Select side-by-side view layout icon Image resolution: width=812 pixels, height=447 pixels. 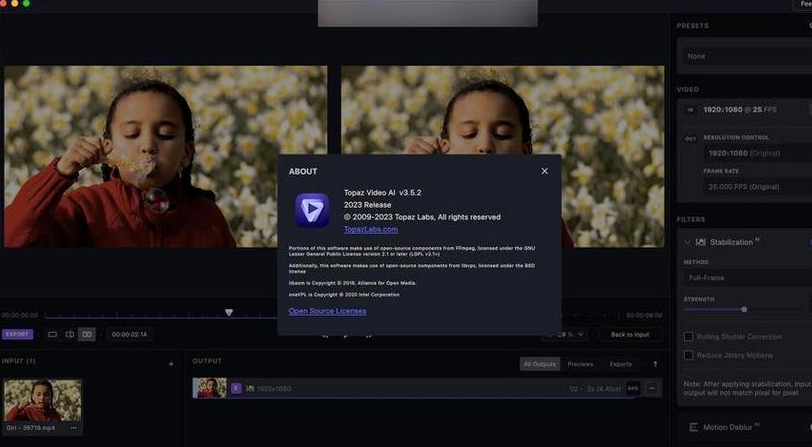point(87,335)
